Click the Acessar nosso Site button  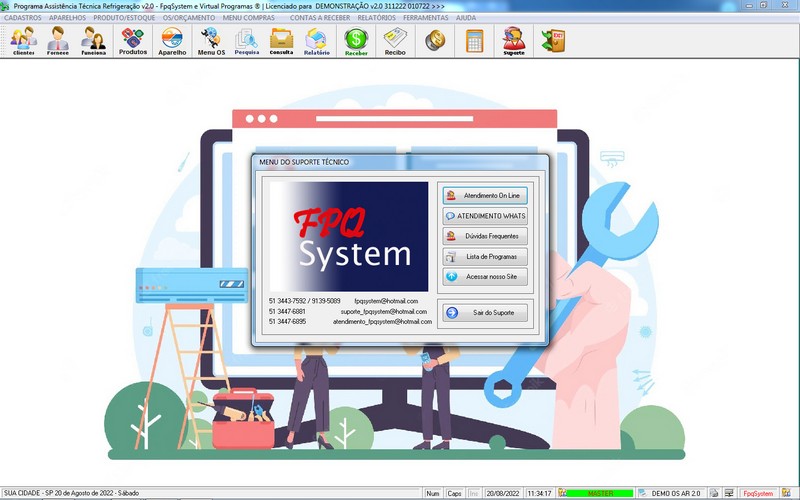485,277
